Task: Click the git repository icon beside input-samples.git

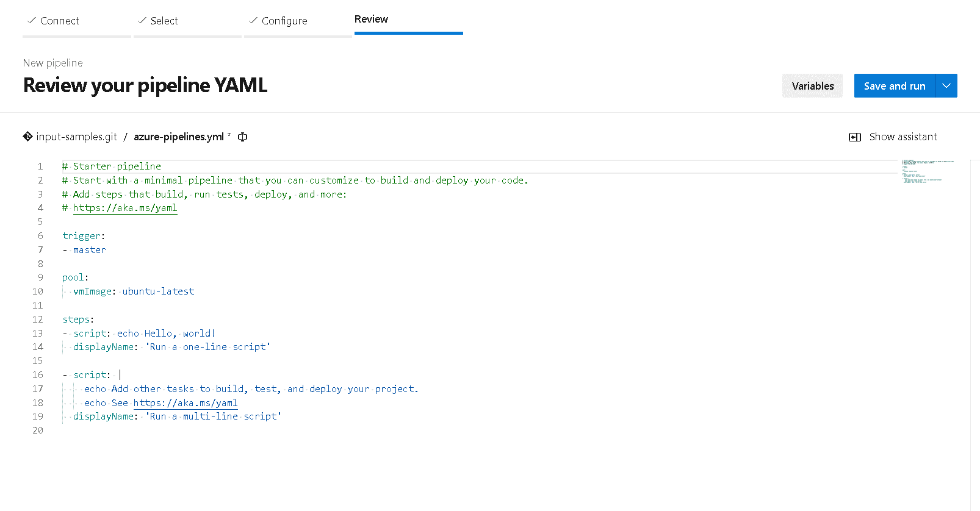Action: (x=27, y=136)
